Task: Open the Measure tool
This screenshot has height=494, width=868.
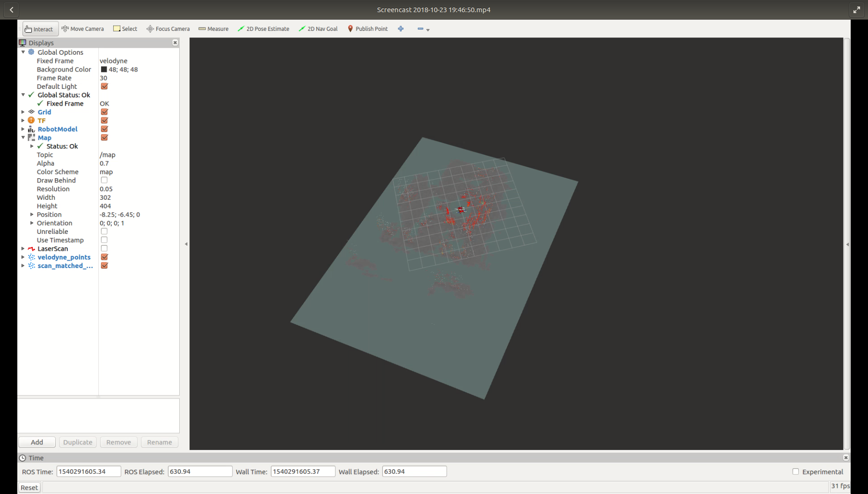Action: pos(213,29)
